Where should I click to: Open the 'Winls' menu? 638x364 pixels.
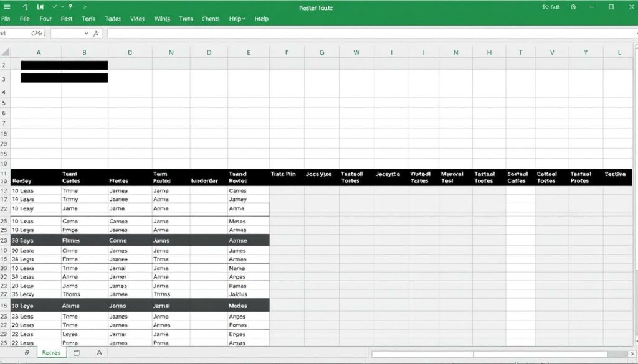pos(162,19)
